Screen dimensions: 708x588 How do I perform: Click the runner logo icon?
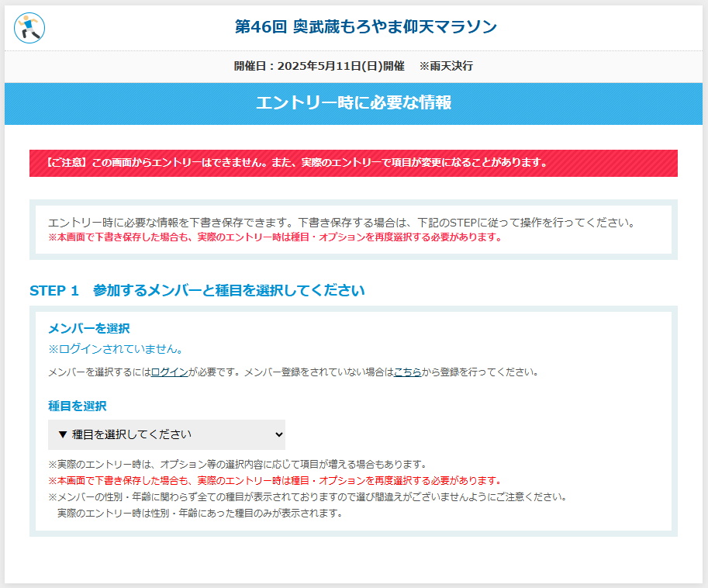[x=29, y=28]
